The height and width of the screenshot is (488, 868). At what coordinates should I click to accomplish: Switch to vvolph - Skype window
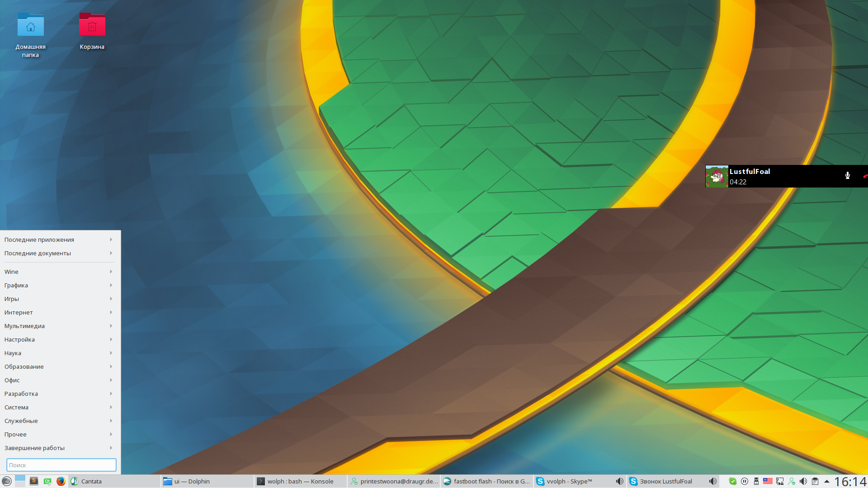(x=580, y=481)
